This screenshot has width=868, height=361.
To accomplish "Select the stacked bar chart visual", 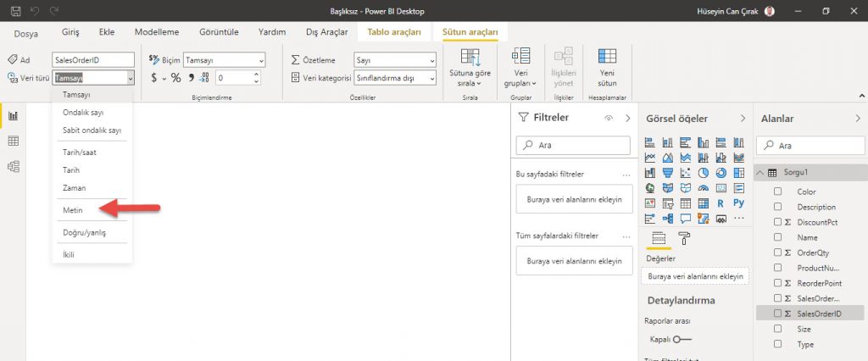I will [650, 143].
